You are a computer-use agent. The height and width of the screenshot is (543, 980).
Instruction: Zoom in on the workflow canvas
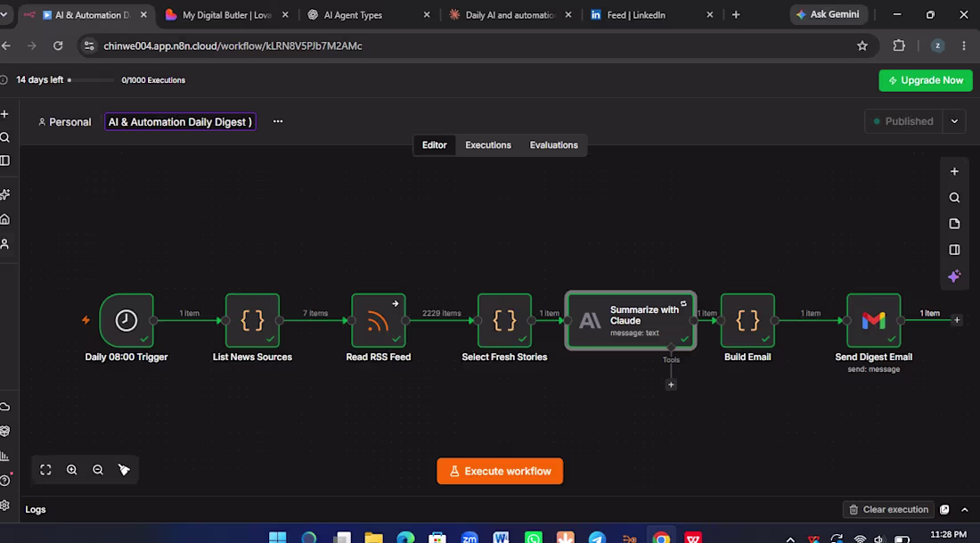[x=72, y=470]
